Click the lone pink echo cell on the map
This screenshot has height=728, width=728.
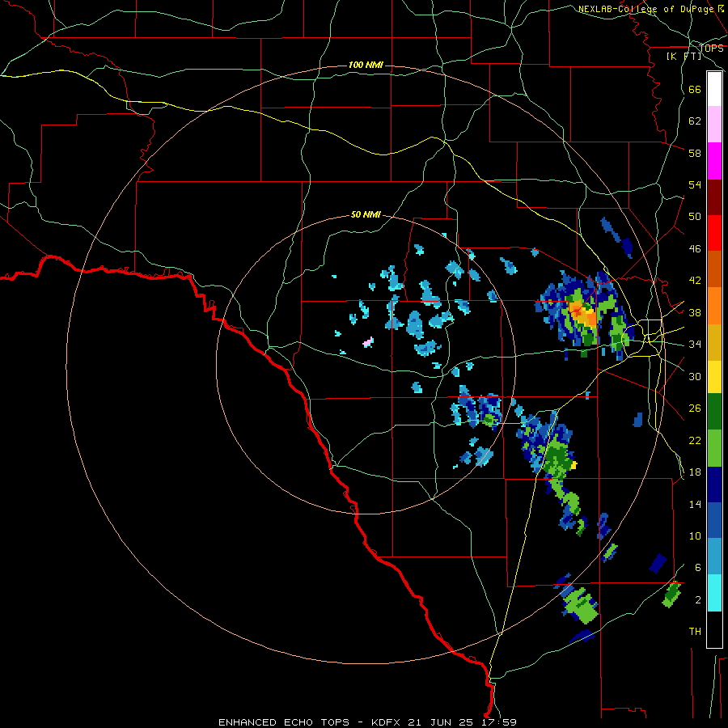click(x=368, y=343)
